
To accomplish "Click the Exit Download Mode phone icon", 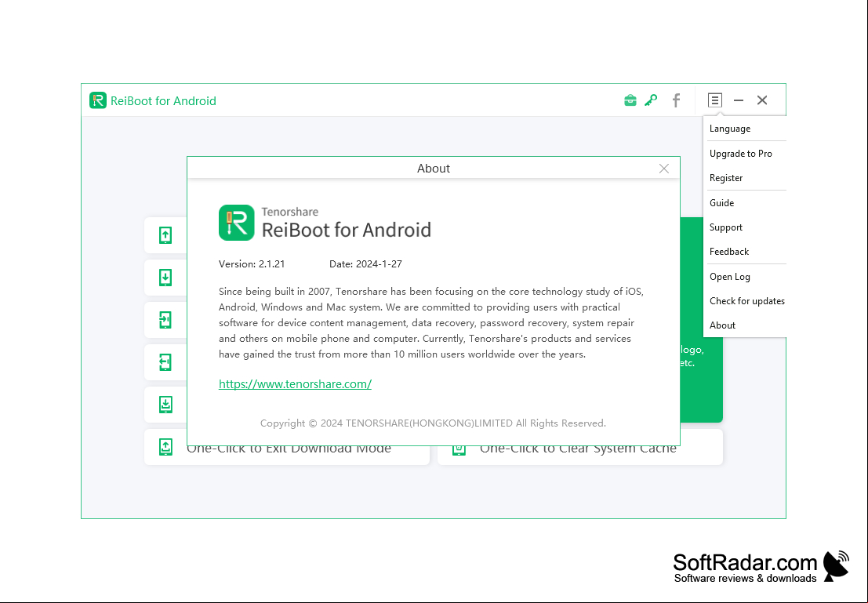I will 165,448.
